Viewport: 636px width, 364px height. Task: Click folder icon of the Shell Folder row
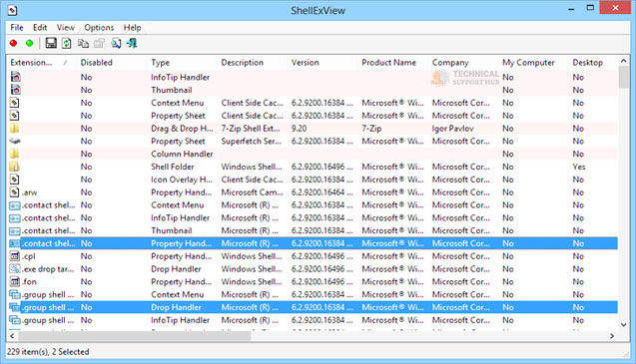click(15, 167)
